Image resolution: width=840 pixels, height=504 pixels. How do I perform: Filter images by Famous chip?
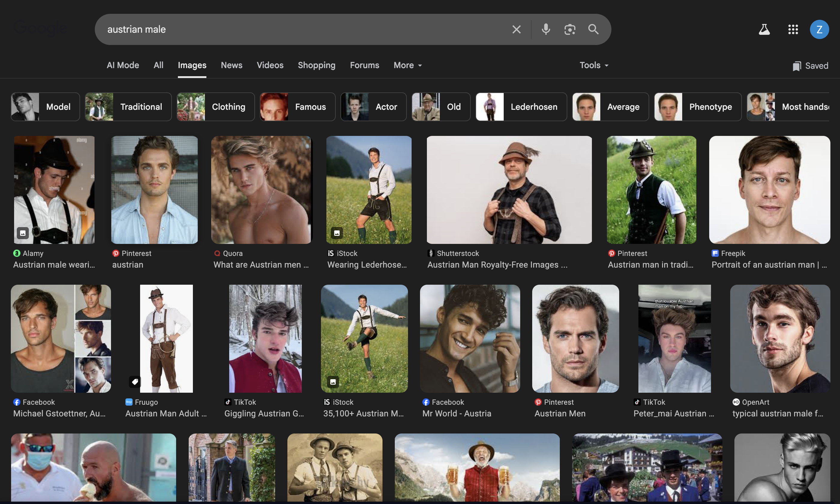tap(297, 106)
